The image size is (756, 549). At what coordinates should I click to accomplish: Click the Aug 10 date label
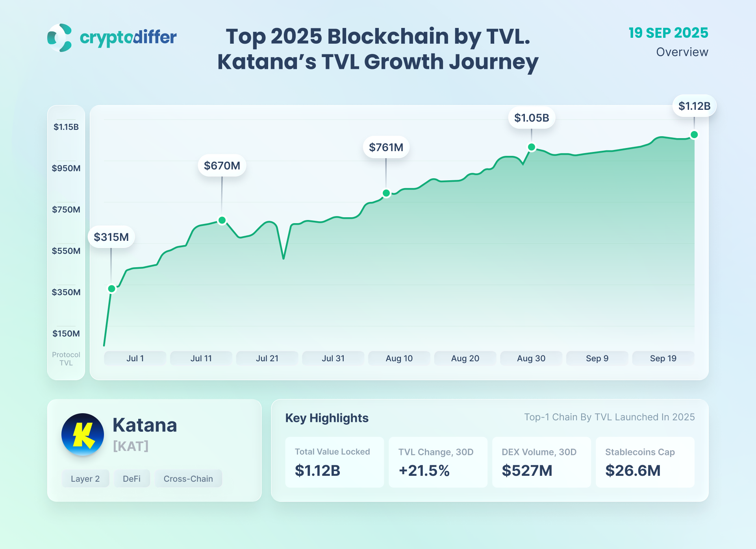399,359
